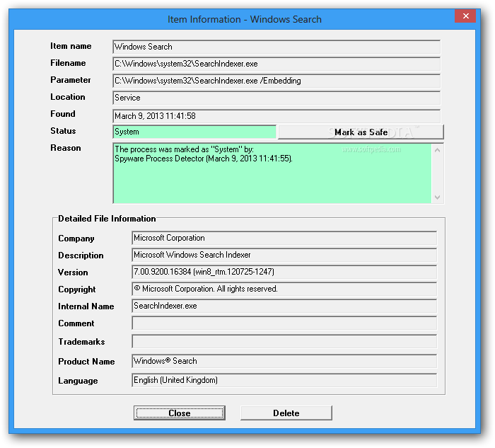Viewport: 495px width, 448px height.
Task: Click the "Status" label
Action: click(x=63, y=131)
